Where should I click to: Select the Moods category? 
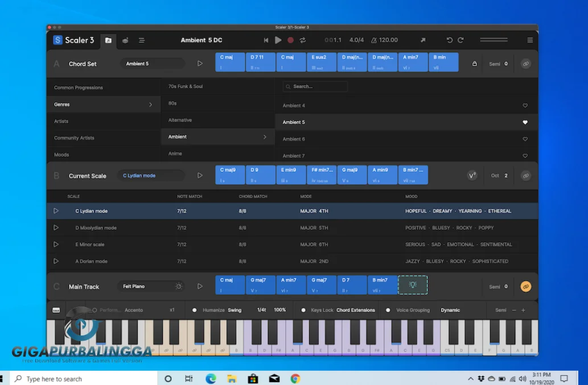point(104,155)
